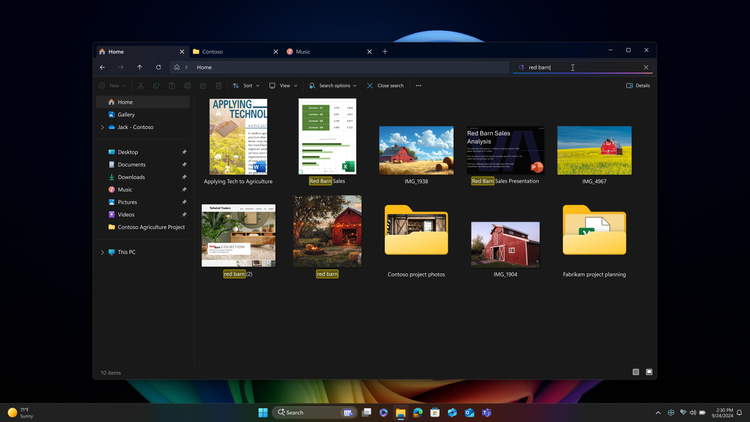Go up one folder level with Up arrow

click(x=139, y=67)
